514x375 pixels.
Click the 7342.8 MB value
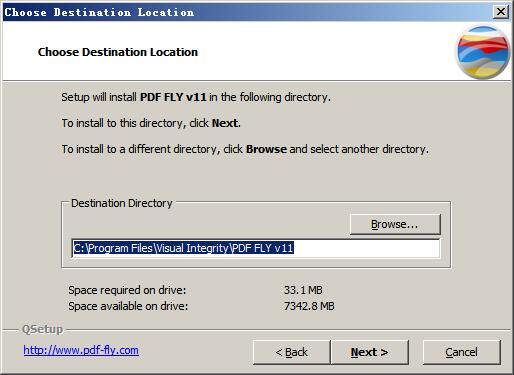coord(309,306)
